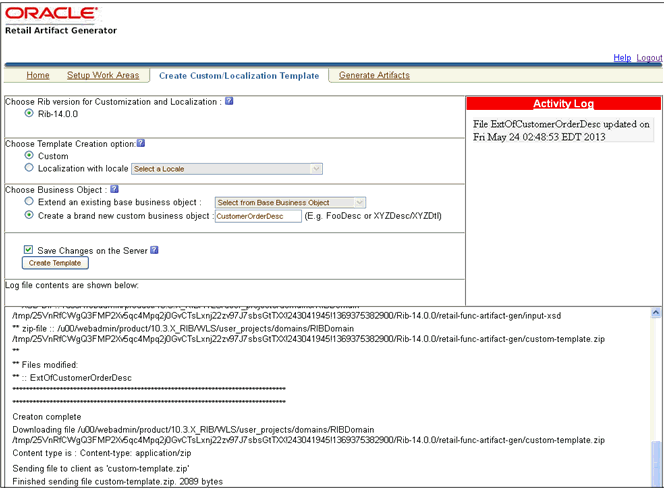Go to the Home tab

[38, 75]
